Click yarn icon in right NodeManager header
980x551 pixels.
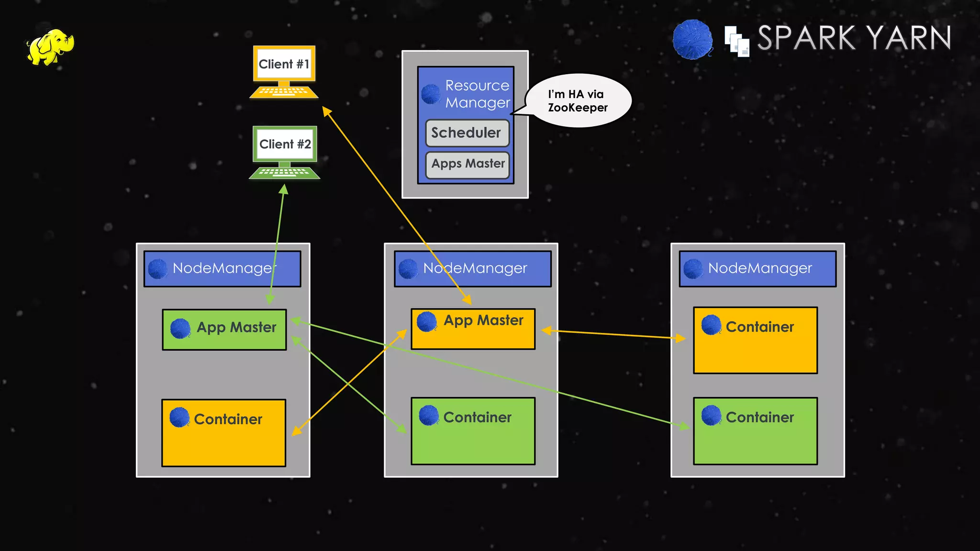pyautogui.click(x=693, y=269)
